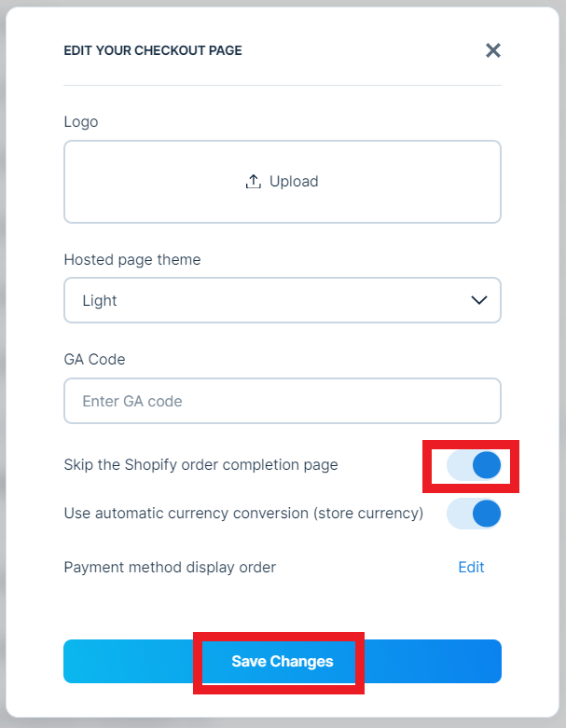Select the Light value shown in the theme field

tap(100, 301)
